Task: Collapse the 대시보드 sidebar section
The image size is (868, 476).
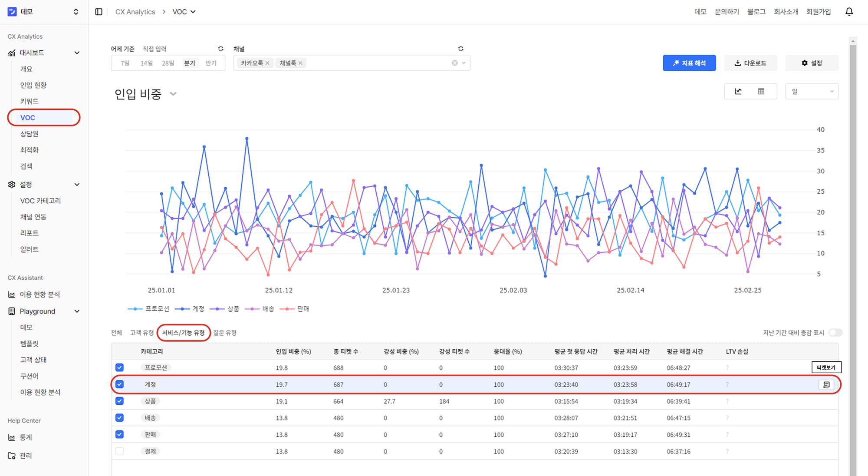Action: coord(77,53)
